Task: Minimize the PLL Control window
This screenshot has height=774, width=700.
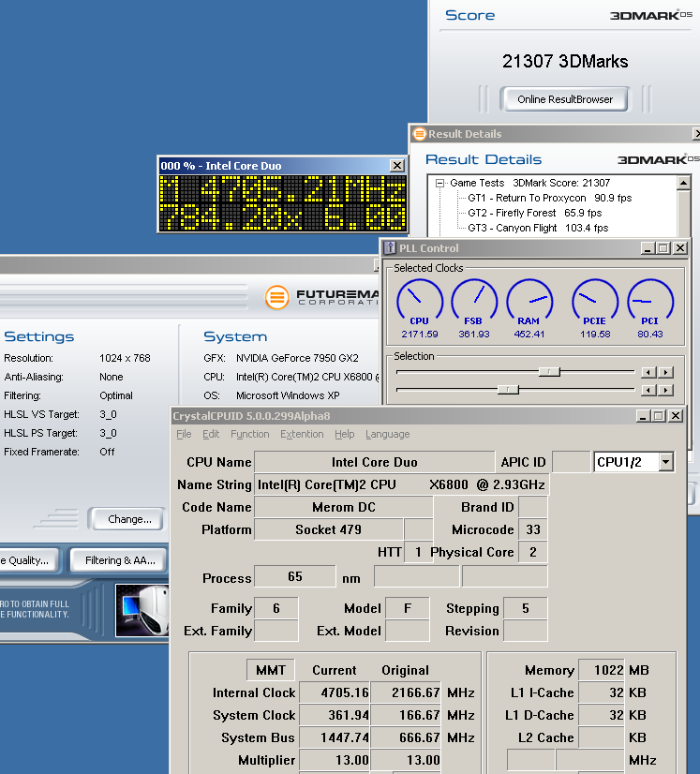Action: (x=648, y=247)
